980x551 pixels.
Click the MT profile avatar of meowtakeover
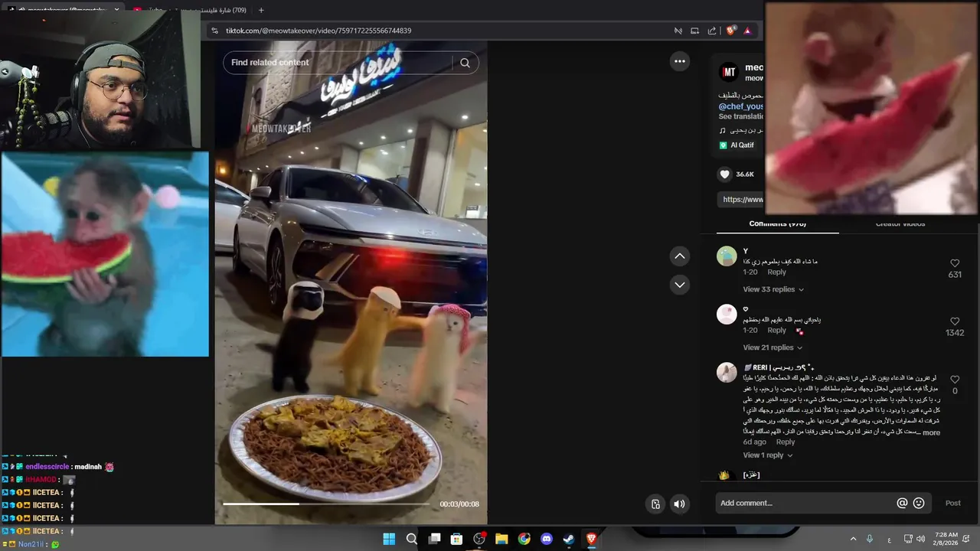tap(727, 73)
